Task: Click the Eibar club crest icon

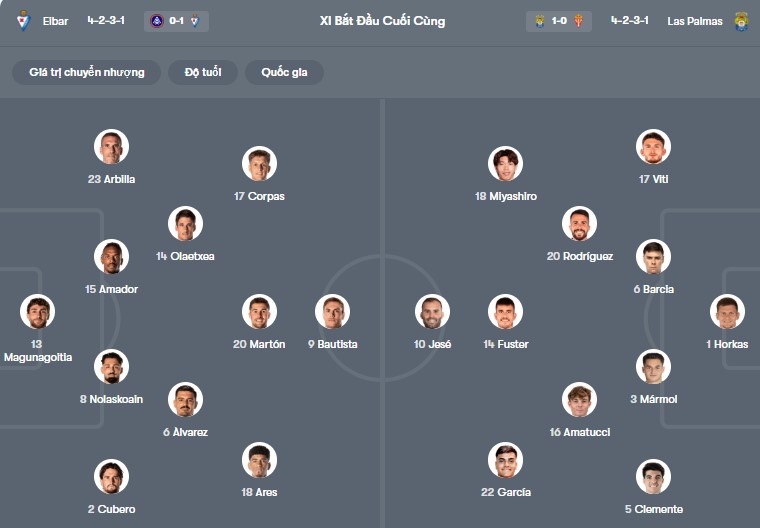Action: [23, 21]
